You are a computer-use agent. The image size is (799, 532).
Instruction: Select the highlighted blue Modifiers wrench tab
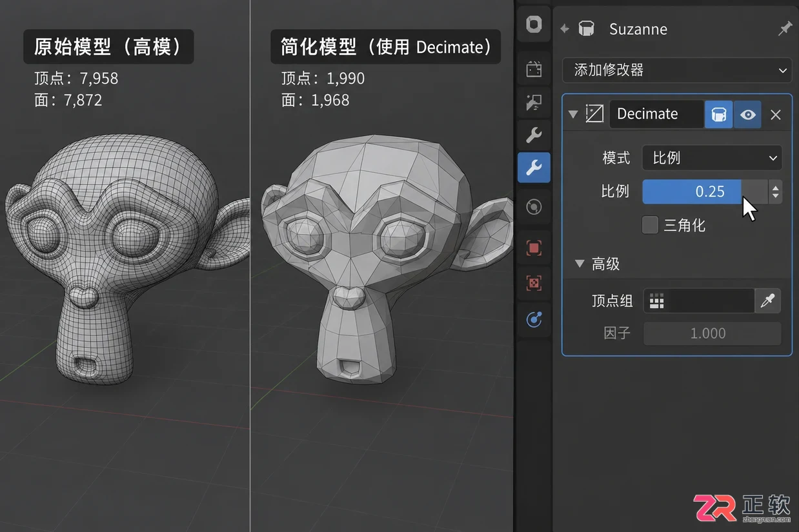pyautogui.click(x=534, y=168)
